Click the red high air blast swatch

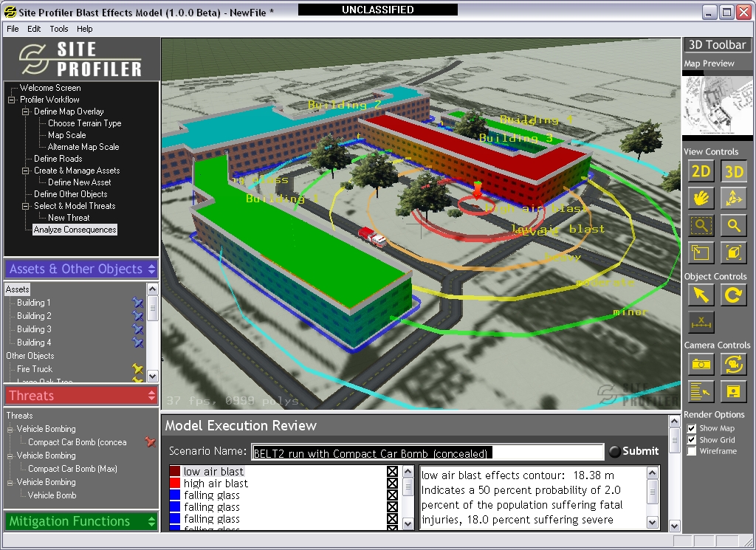tap(174, 483)
